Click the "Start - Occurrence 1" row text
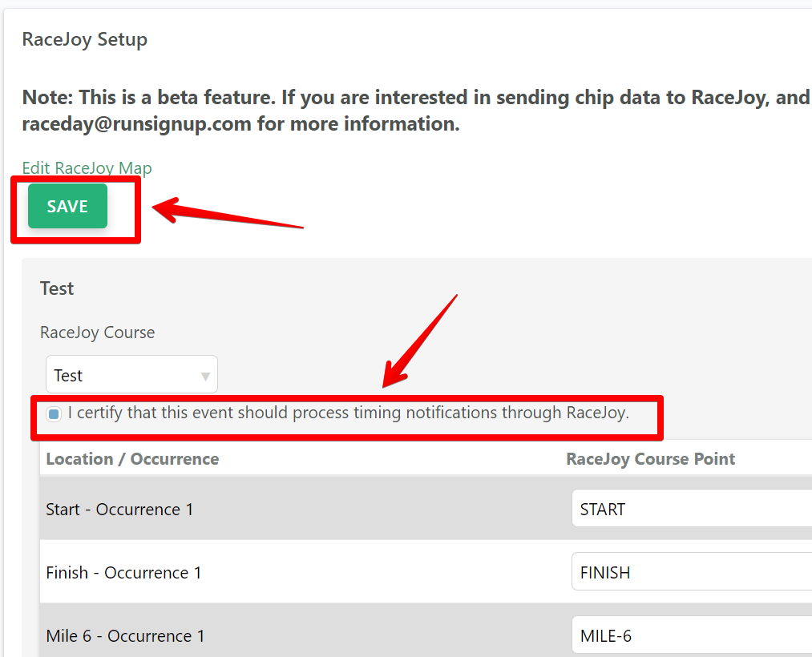This screenshot has height=657, width=812. tap(119, 510)
